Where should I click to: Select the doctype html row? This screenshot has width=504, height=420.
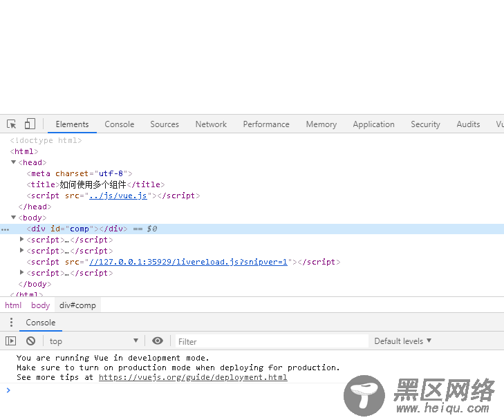pyautogui.click(x=46, y=140)
